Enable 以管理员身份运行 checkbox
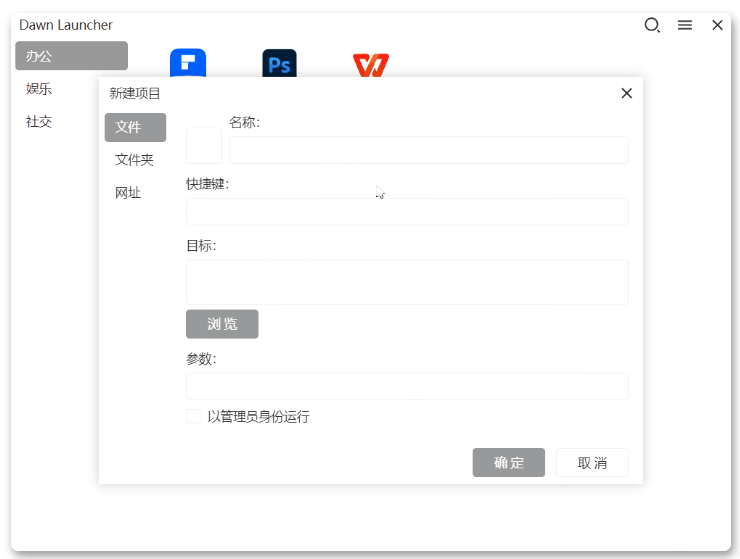This screenshot has width=740, height=559. pyautogui.click(x=193, y=417)
